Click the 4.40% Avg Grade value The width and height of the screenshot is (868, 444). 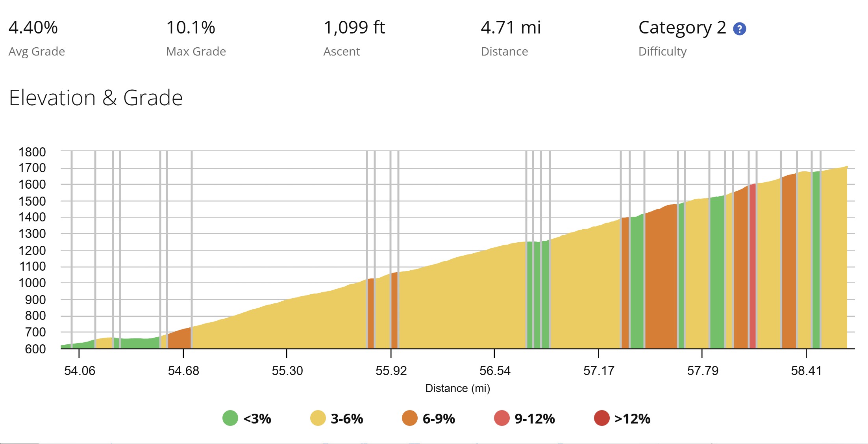click(x=33, y=28)
